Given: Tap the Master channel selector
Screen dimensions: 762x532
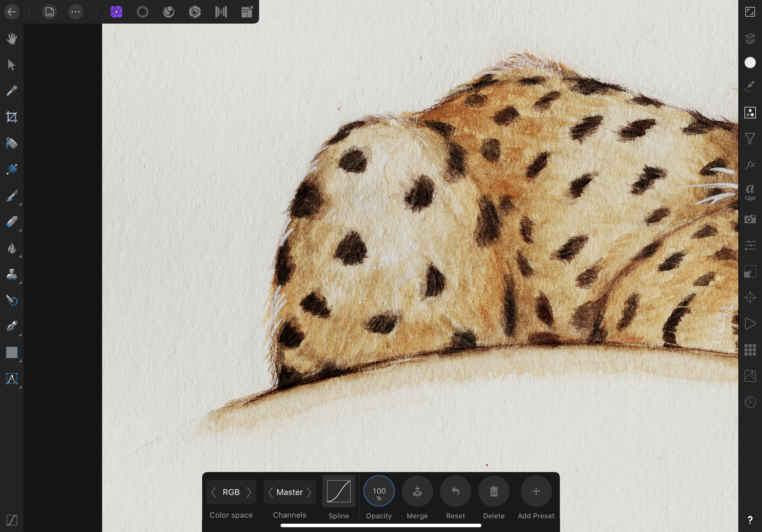Looking at the screenshot, I should (x=289, y=492).
